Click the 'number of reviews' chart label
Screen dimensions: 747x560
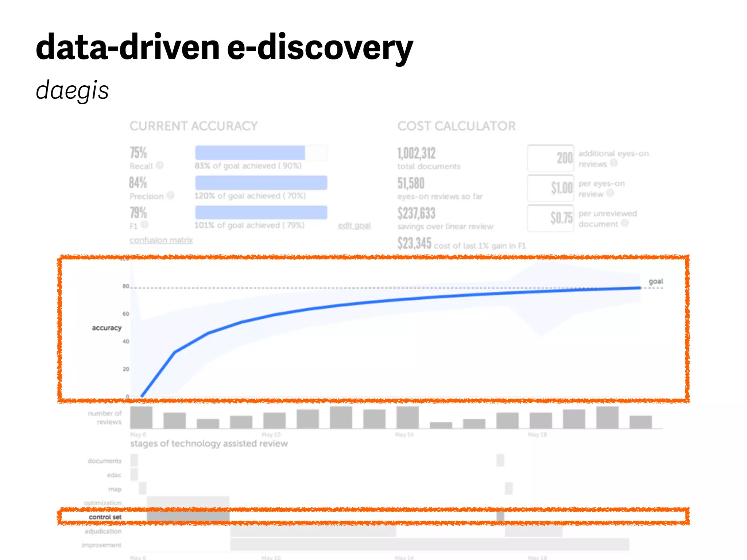[105, 417]
